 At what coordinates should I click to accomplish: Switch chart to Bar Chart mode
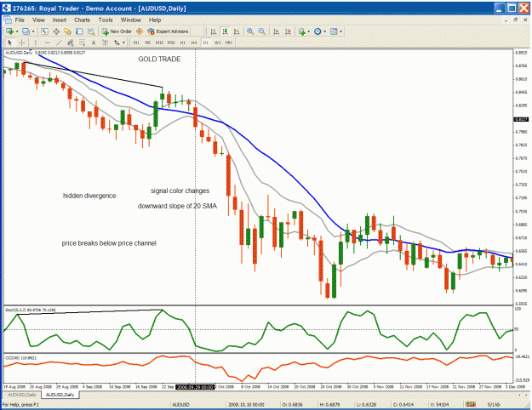click(x=213, y=31)
